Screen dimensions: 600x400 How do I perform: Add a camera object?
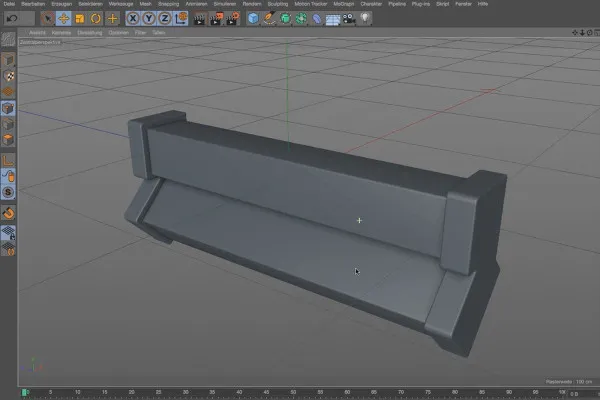349,18
